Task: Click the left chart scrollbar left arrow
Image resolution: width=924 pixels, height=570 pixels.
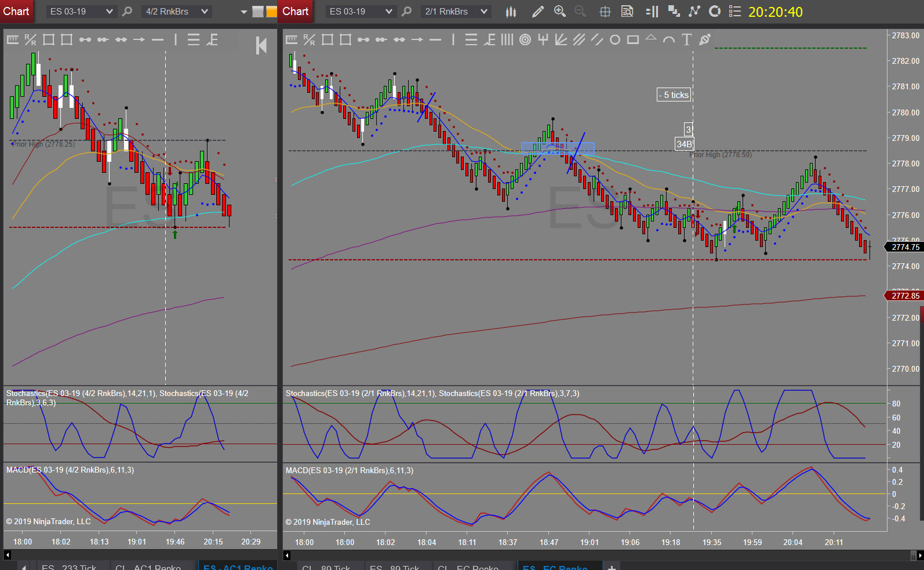Action: 7,555
